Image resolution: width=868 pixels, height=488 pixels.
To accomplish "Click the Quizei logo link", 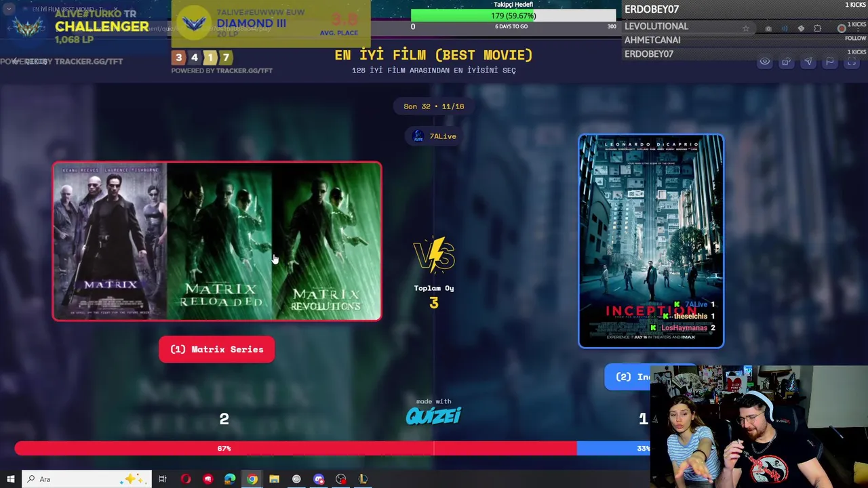I will [433, 415].
